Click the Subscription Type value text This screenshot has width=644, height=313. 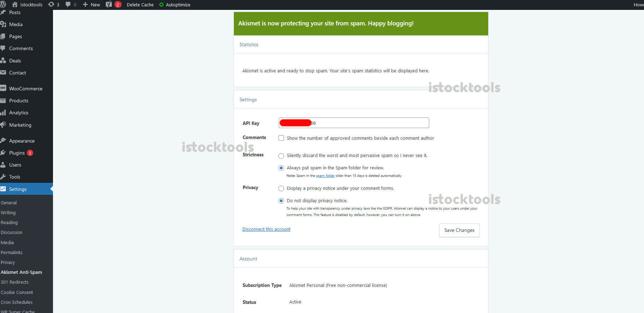click(x=338, y=285)
